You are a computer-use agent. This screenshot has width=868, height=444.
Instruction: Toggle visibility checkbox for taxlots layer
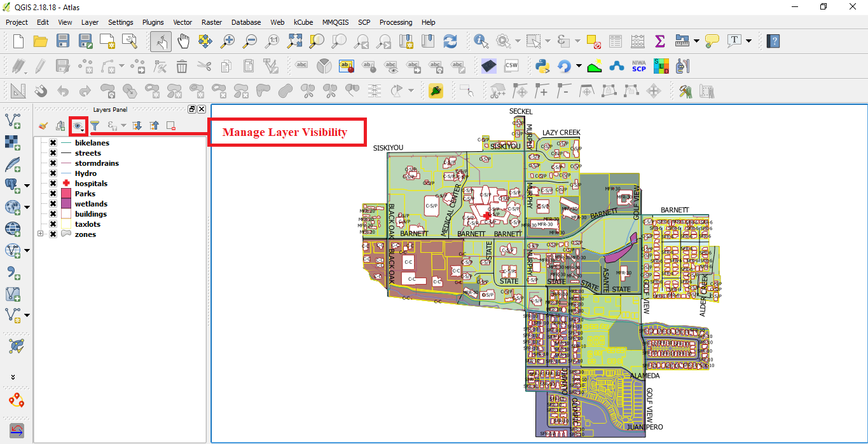[x=53, y=224]
